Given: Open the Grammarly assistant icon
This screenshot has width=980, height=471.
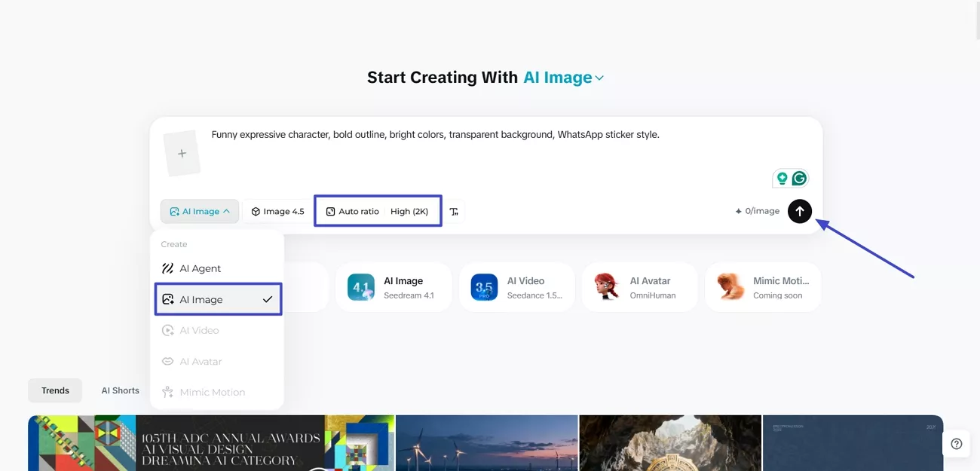Looking at the screenshot, I should point(799,178).
